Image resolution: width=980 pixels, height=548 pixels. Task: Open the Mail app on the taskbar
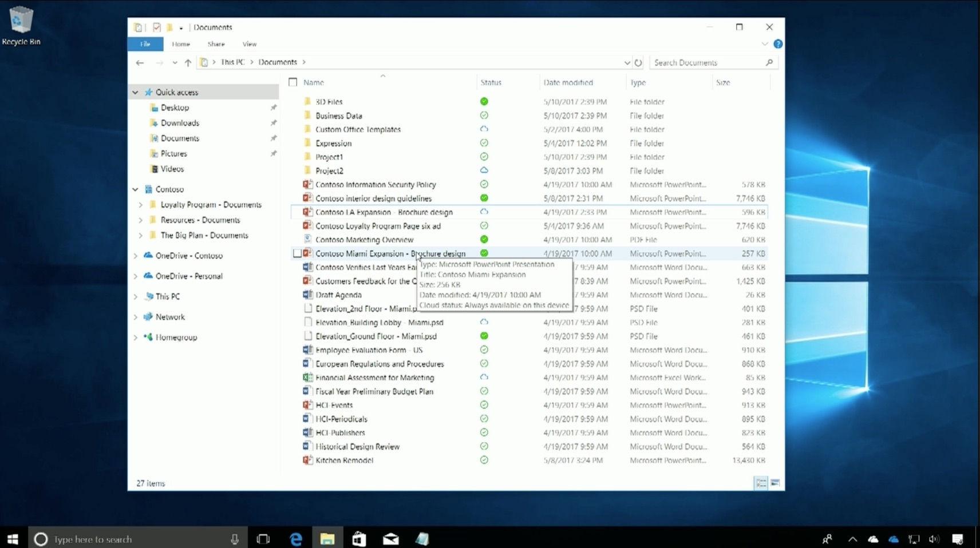click(390, 538)
